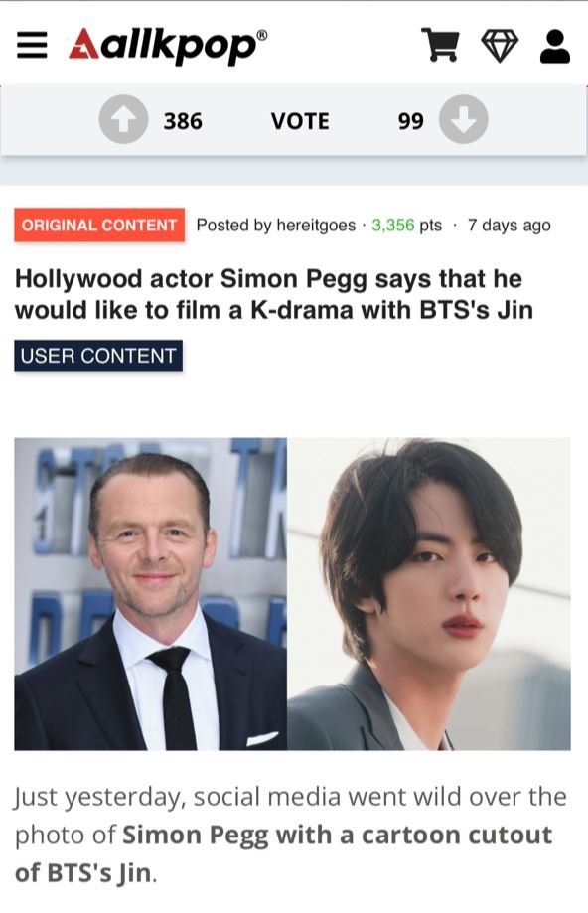588x913 pixels.
Task: Open the Simon Pegg photo
Action: pyautogui.click(x=150, y=594)
